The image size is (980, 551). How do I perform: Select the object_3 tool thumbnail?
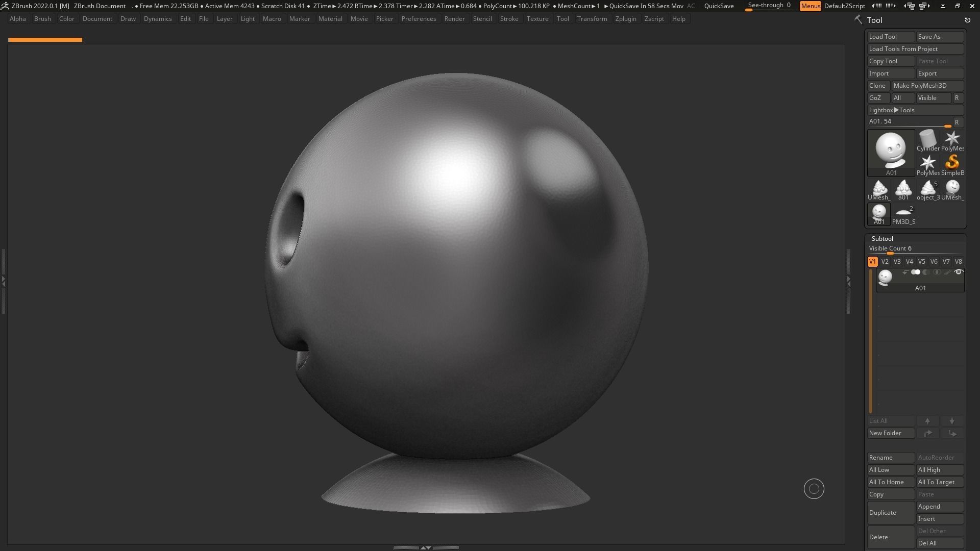(x=927, y=189)
